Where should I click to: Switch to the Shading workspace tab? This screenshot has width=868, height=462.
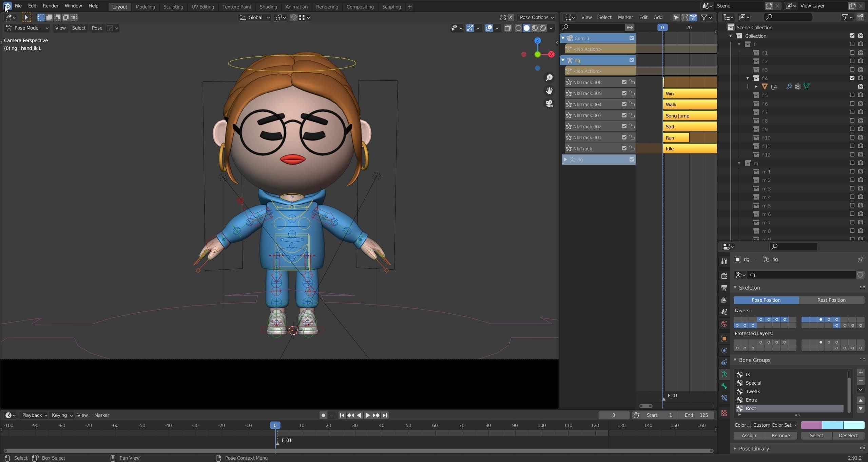point(268,6)
